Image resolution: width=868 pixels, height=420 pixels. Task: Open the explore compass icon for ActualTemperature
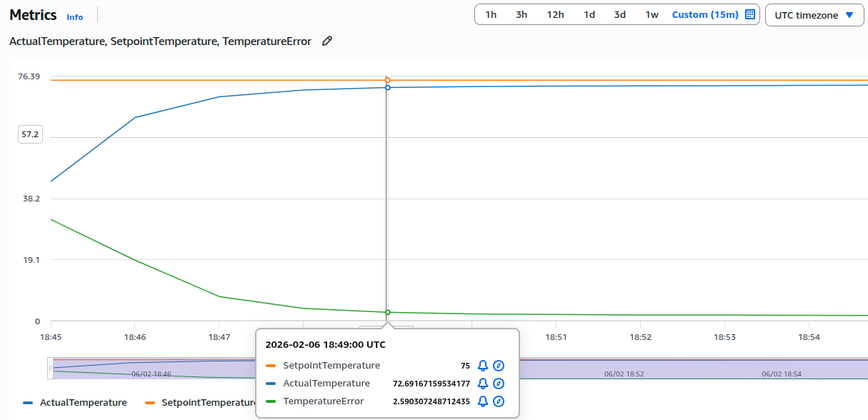click(499, 383)
